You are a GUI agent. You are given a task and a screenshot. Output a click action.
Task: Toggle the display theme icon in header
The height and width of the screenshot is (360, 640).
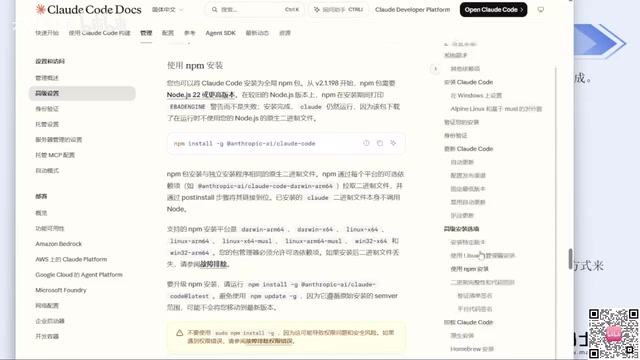click(540, 9)
